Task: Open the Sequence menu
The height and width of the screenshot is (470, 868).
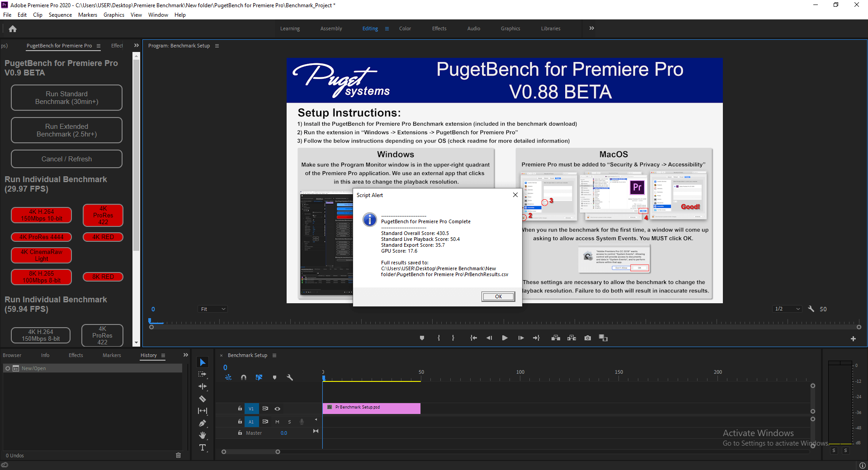Action: pos(60,15)
